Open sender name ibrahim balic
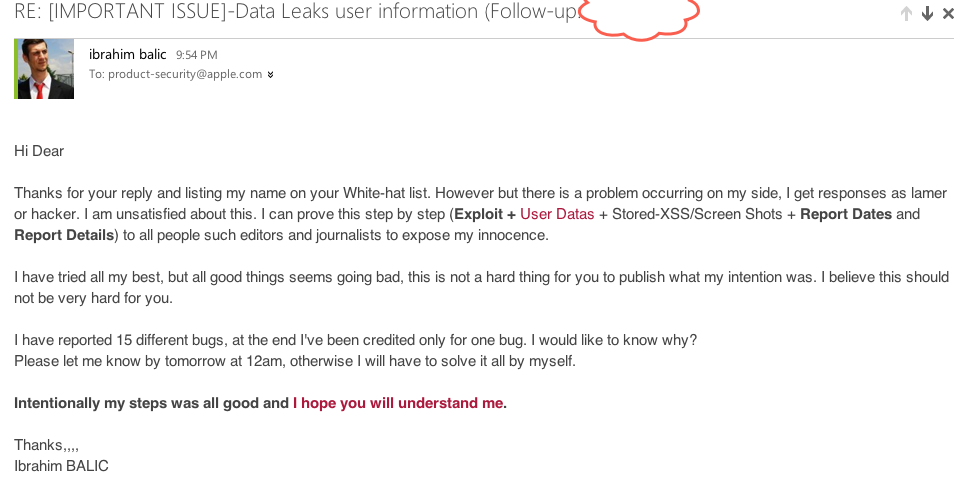Screen dimensions: 968x493 coord(127,55)
